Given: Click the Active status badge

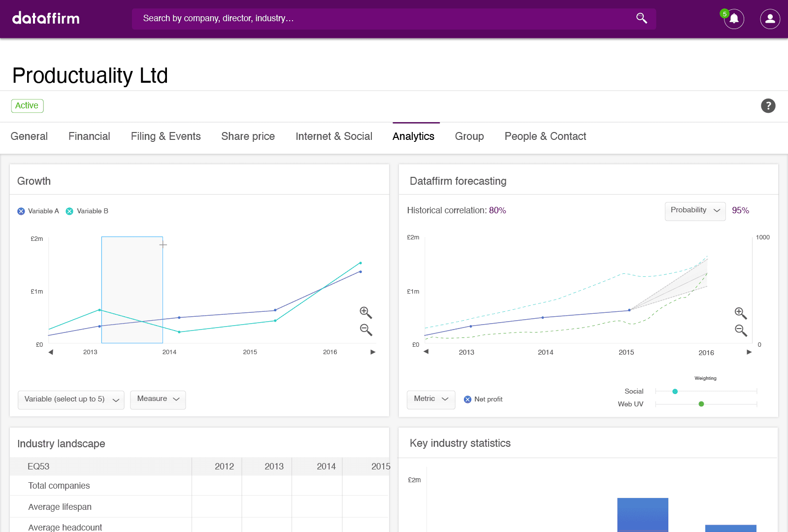Looking at the screenshot, I should 27,106.
